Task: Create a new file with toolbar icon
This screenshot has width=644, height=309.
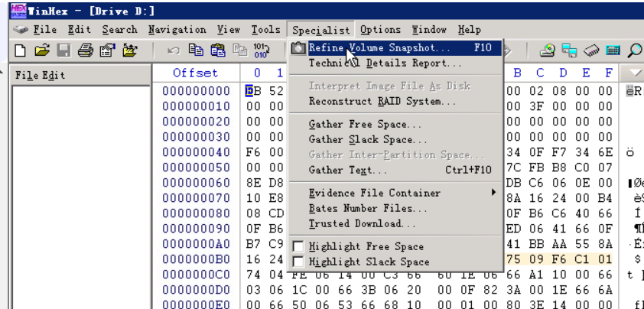Action: point(20,50)
